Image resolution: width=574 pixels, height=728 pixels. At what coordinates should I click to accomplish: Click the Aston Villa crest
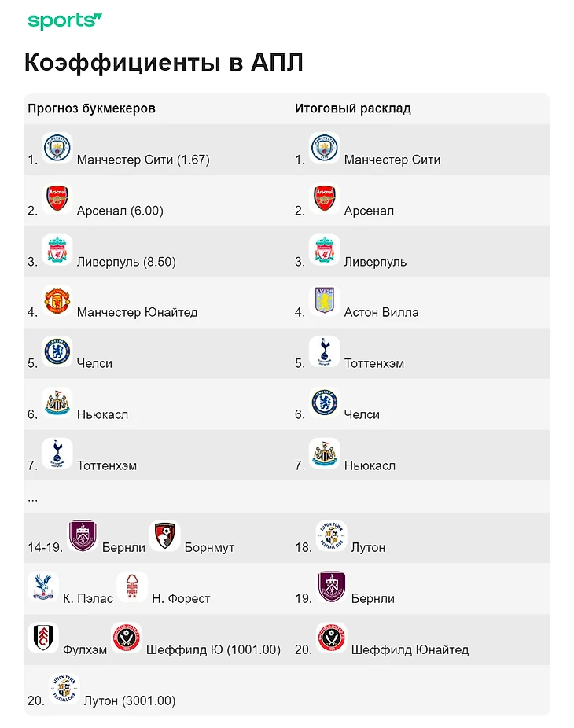tap(324, 301)
